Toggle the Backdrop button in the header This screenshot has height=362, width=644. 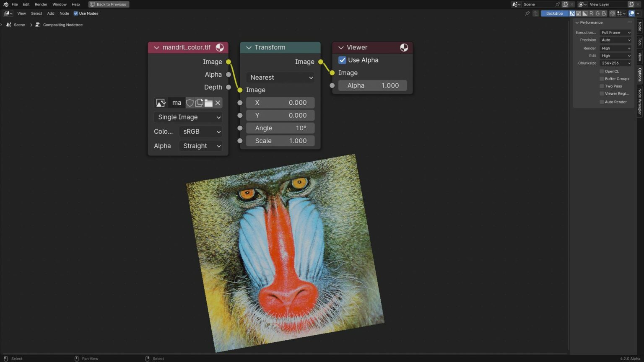(554, 13)
